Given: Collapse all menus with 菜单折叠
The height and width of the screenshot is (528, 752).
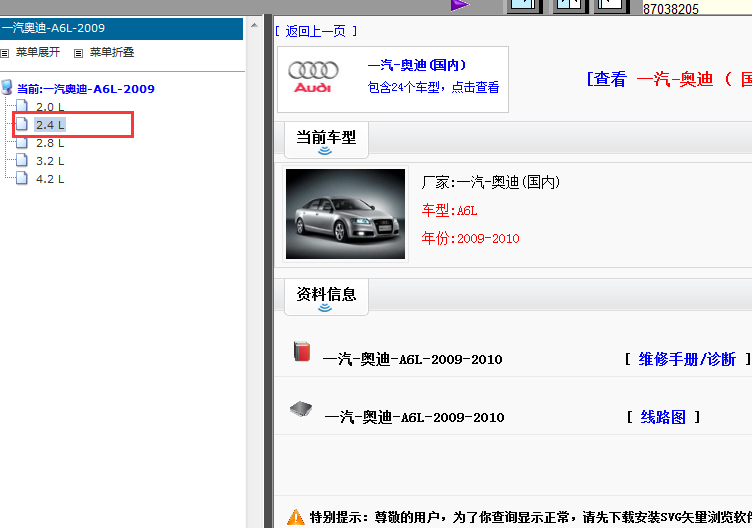Looking at the screenshot, I should 112,52.
